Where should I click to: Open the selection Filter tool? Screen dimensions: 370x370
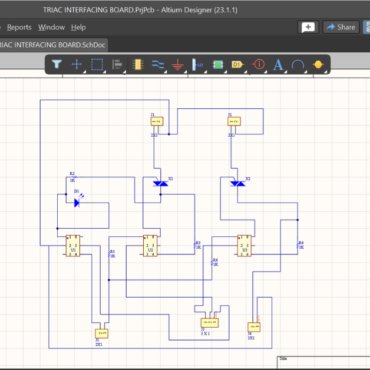57,64
